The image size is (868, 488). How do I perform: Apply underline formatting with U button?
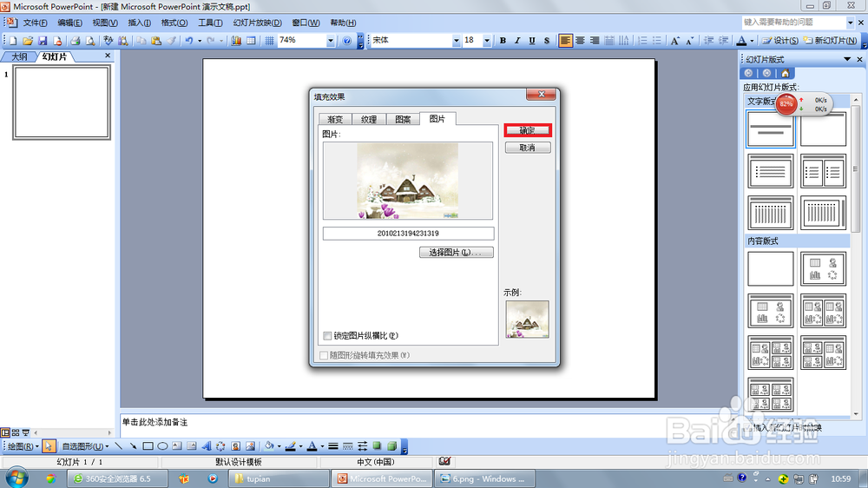coord(532,41)
